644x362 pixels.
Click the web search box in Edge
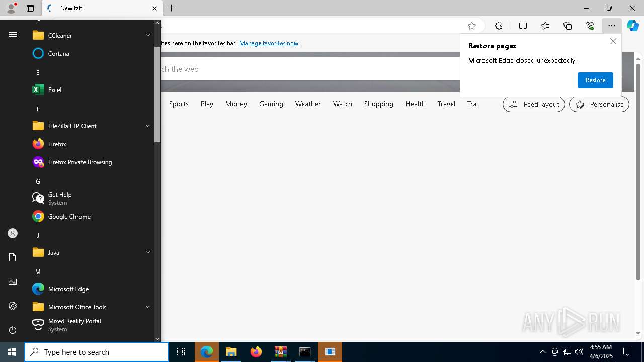(x=309, y=69)
